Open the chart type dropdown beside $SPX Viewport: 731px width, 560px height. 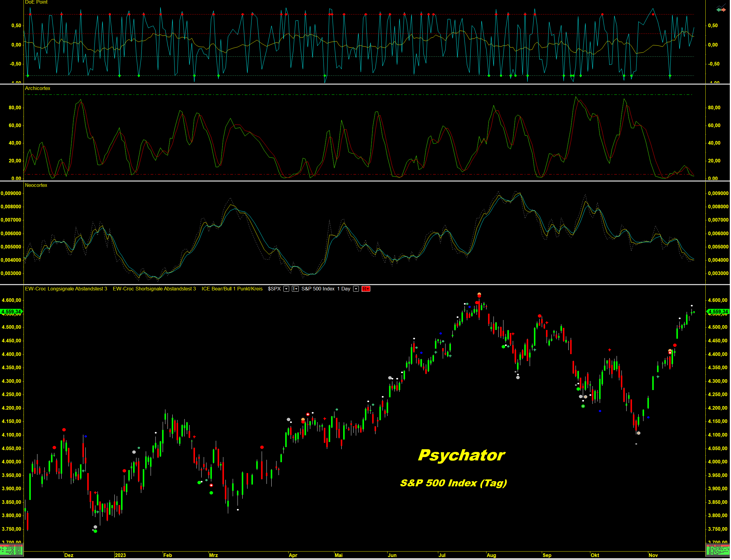pyautogui.click(x=295, y=289)
